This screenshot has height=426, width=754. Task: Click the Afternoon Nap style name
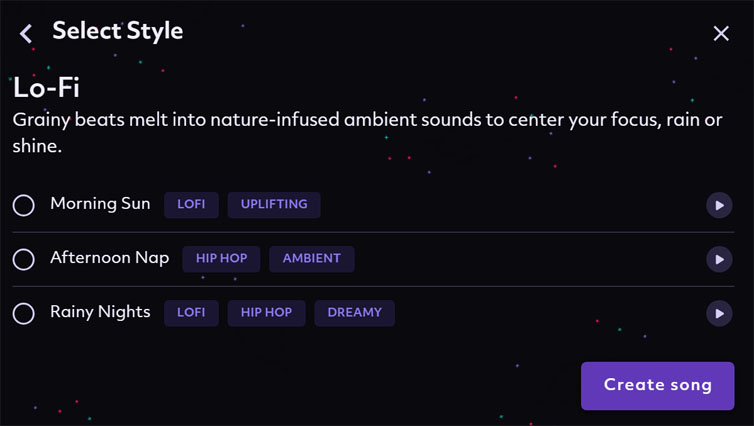[x=110, y=258]
